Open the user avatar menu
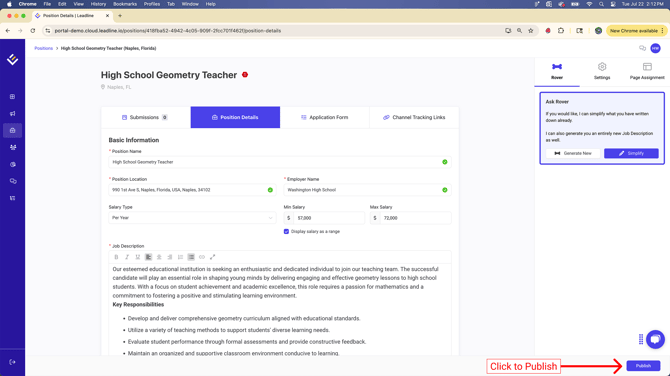Viewport: 670px width, 376px height. [x=655, y=48]
